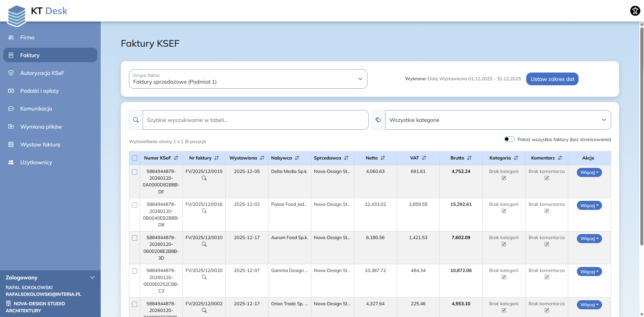Expand the Wszystkie kategorie filter dropdown

[x=498, y=120]
